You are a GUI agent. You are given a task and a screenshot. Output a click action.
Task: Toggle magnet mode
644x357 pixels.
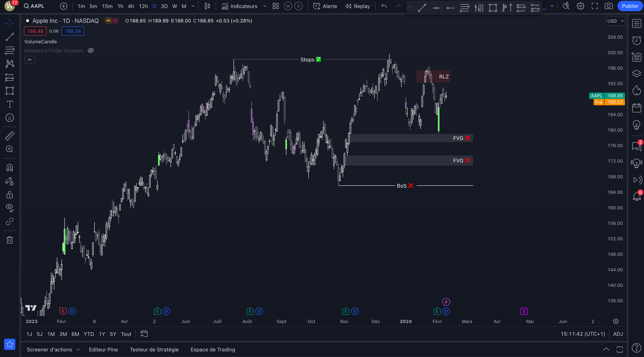point(10,167)
